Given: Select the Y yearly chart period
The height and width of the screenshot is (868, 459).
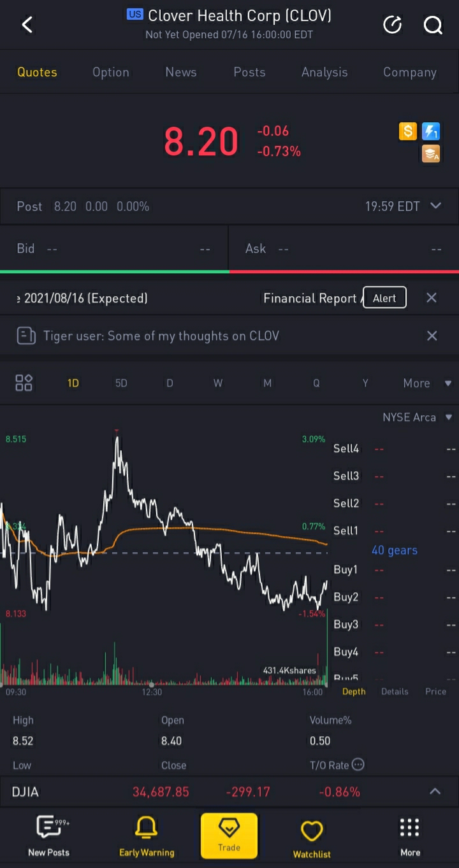Looking at the screenshot, I should tap(365, 383).
